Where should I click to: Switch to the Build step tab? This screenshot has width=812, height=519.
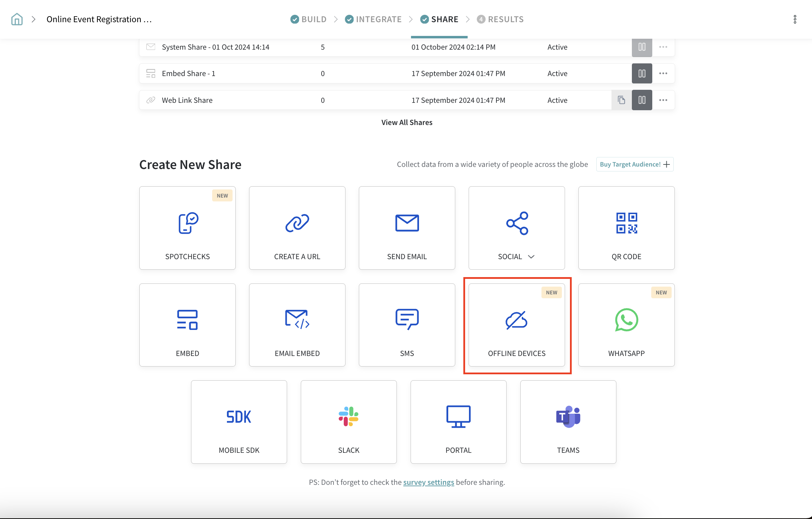[x=309, y=19]
